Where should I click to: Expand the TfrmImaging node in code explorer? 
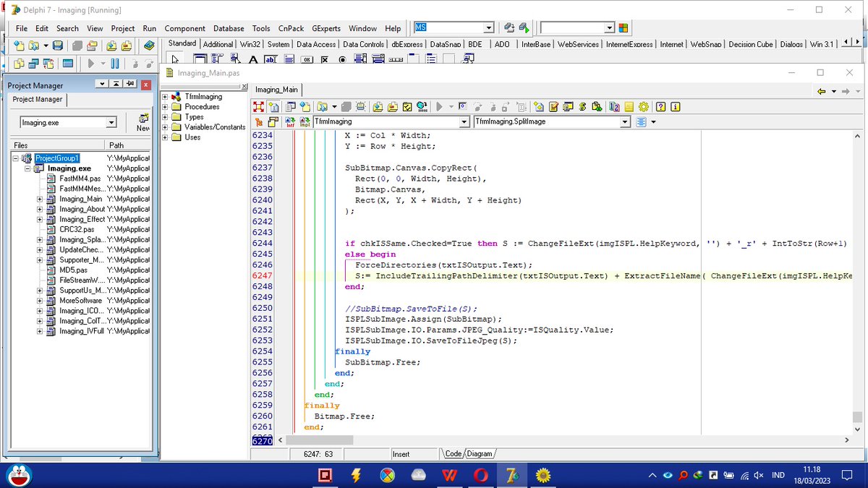click(x=166, y=96)
